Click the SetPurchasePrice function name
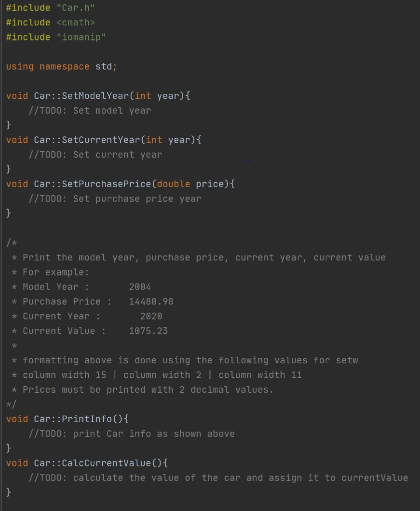This screenshot has width=420, height=511. (x=107, y=184)
